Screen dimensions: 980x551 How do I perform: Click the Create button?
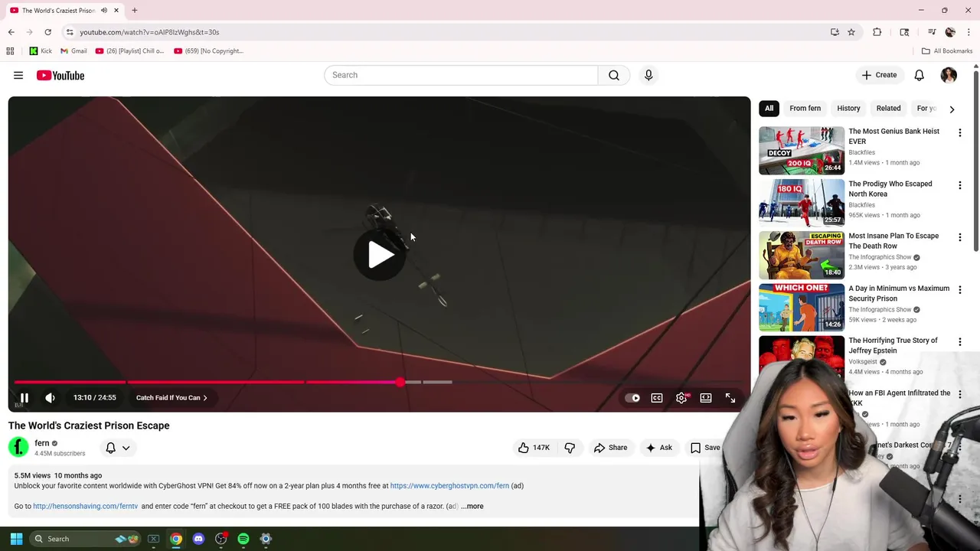pos(879,75)
